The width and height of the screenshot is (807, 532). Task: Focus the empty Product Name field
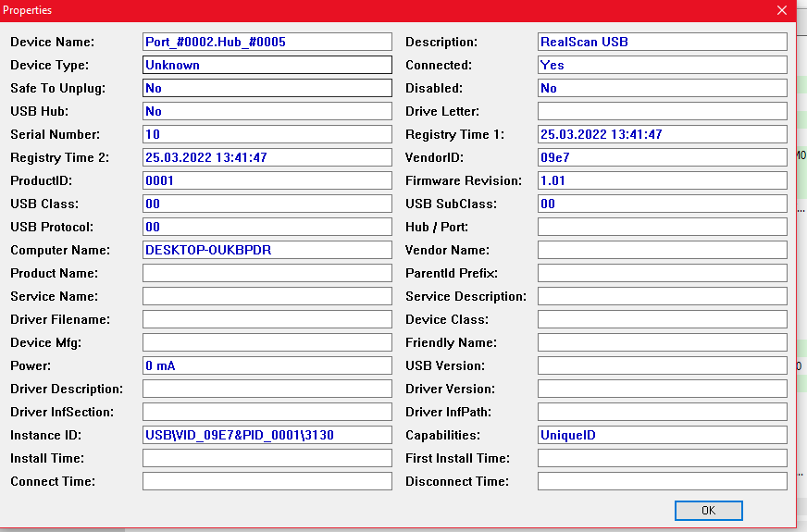tap(267, 273)
